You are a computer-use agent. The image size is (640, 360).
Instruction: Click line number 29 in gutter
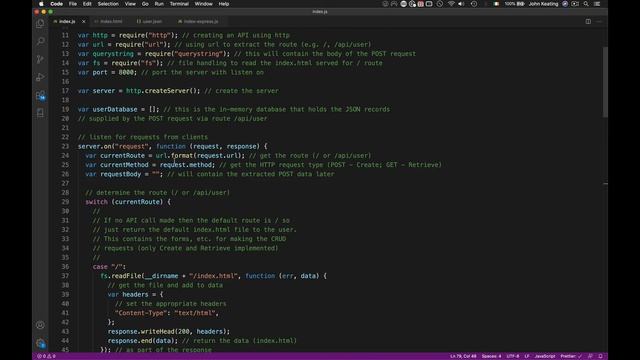click(65, 202)
